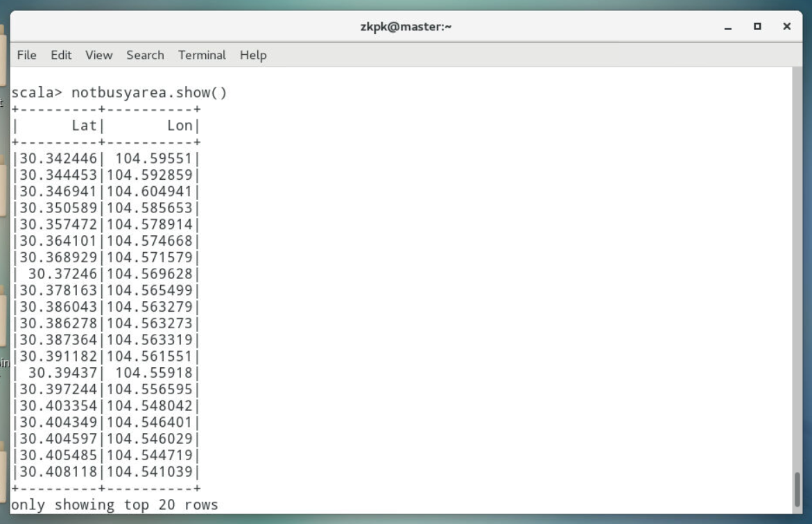Screen dimensions: 812x524
Task: Select longitude value 104.541039
Action: click(150, 472)
